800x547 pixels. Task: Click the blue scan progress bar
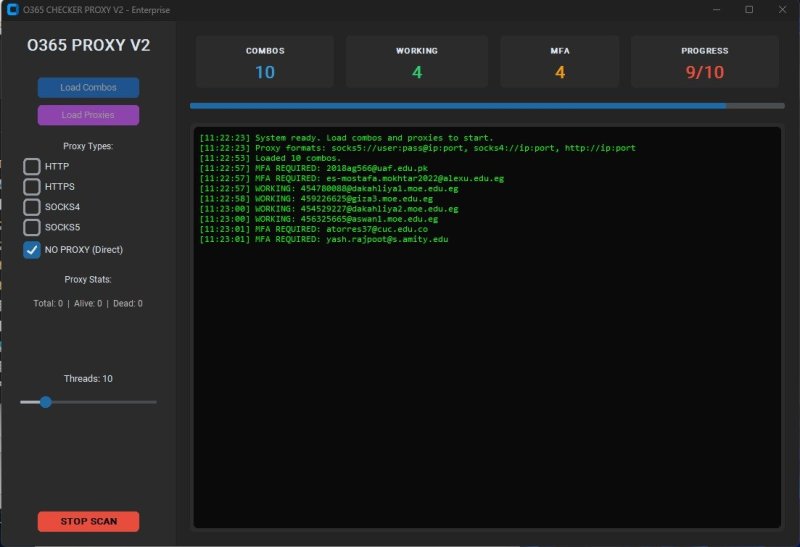[487, 106]
